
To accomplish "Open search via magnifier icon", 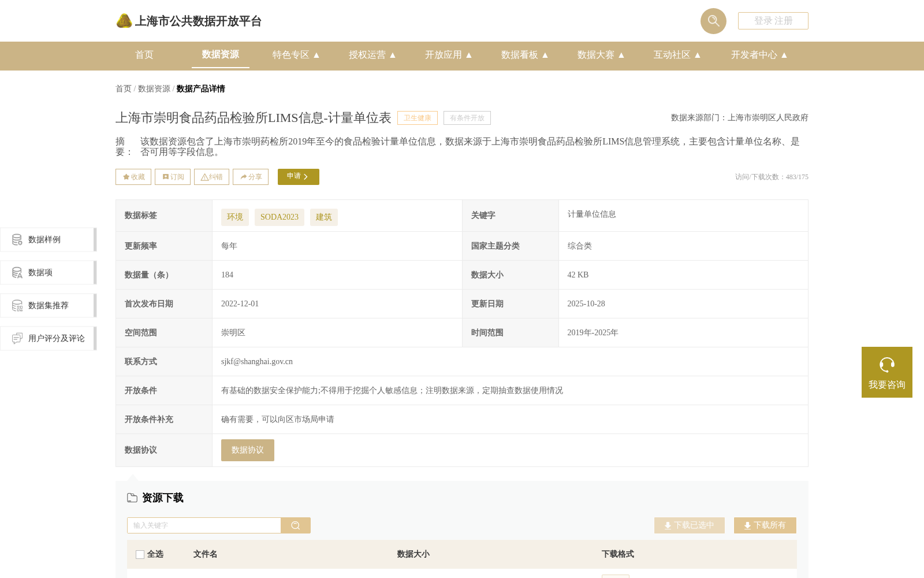I will 713,21.
